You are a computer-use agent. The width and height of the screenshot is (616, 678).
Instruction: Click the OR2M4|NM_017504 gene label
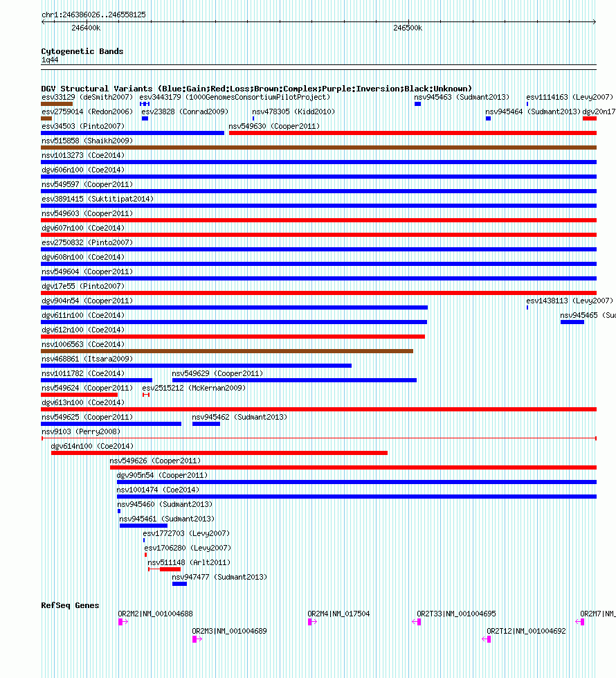point(338,614)
